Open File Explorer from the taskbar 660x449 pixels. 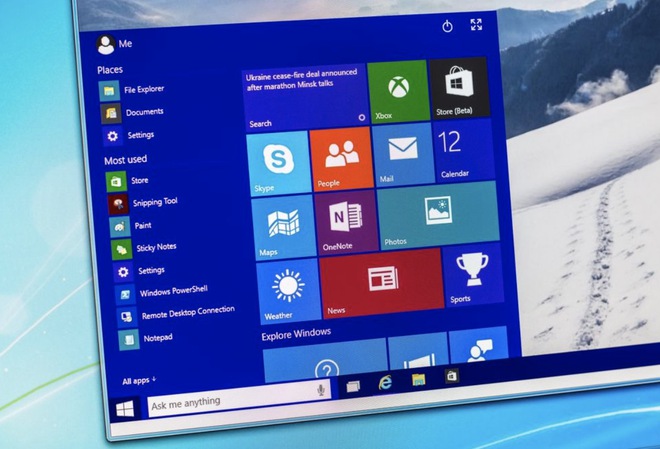click(418, 379)
